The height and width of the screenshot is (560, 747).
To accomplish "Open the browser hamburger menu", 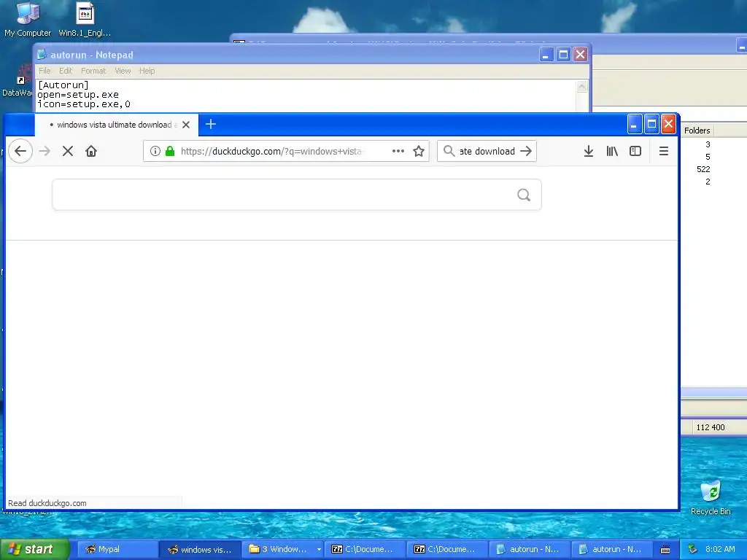I will [664, 152].
